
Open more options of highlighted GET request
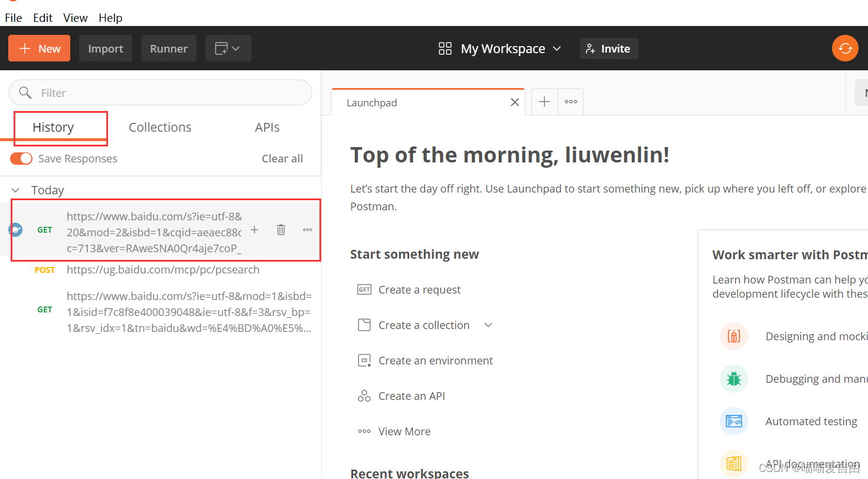click(x=308, y=230)
